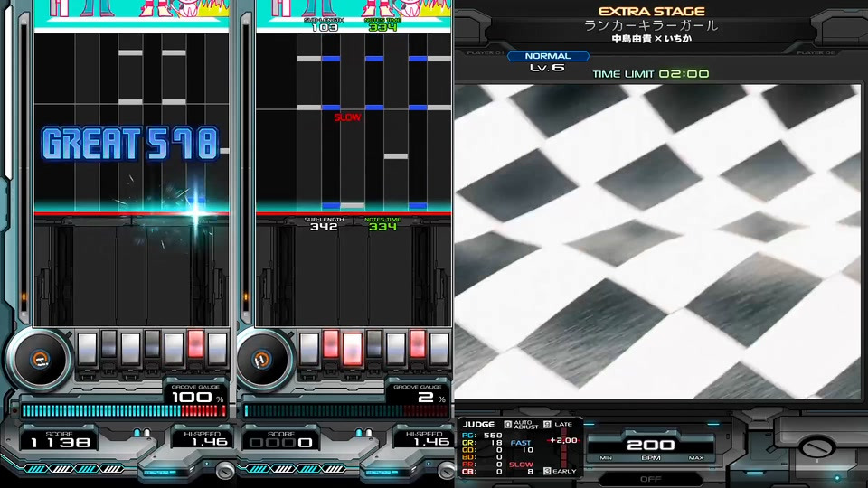Click the EXTRA STAGE header
Screen dimensions: 868x488
coord(652,12)
